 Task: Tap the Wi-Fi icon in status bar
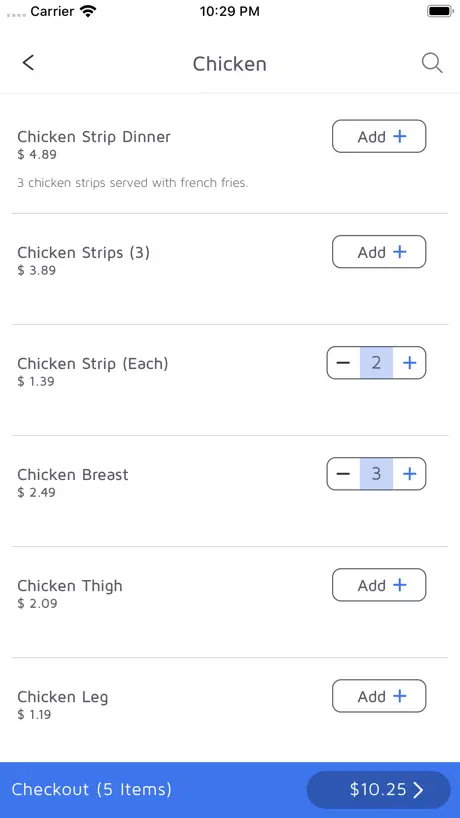(x=89, y=11)
